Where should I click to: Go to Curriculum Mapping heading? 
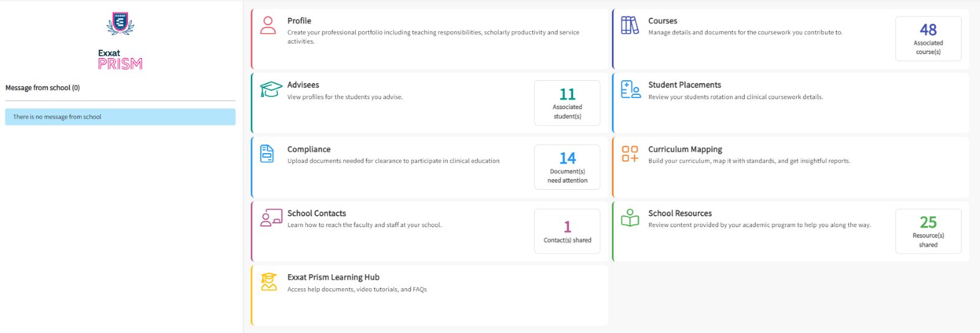[685, 149]
